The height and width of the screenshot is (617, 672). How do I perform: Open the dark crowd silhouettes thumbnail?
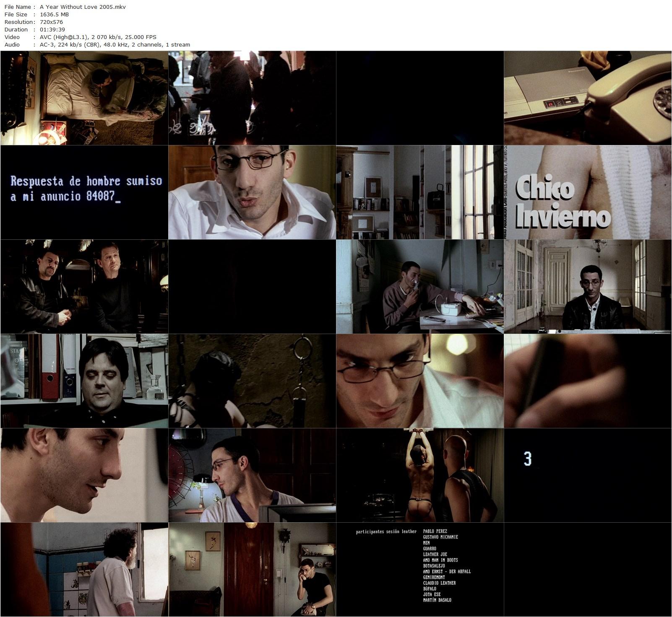[x=252, y=98]
